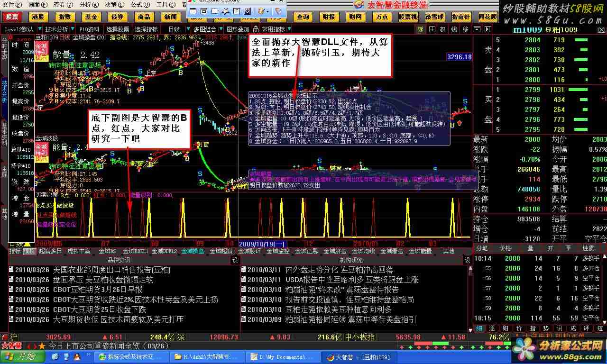Click the 大智慧 logo in status bar
The height and width of the screenshot is (364, 607).
[11, 345]
